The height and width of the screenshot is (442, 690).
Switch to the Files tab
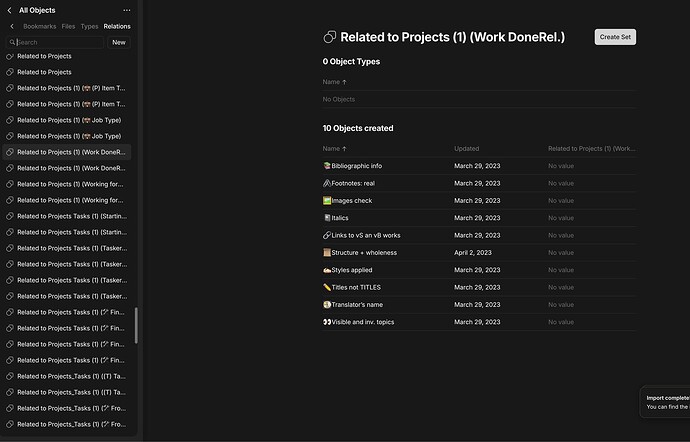[x=68, y=26]
